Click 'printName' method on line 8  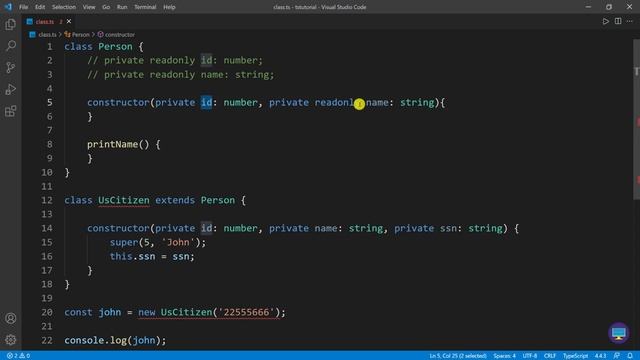point(113,144)
